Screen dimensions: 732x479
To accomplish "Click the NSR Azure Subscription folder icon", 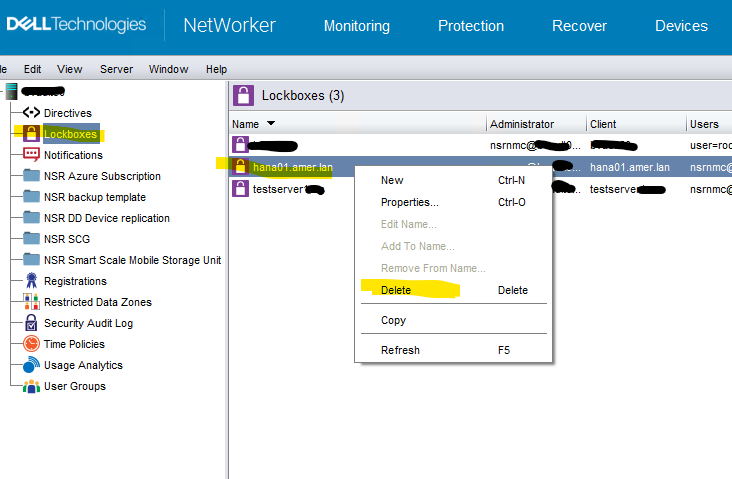I will point(31,176).
